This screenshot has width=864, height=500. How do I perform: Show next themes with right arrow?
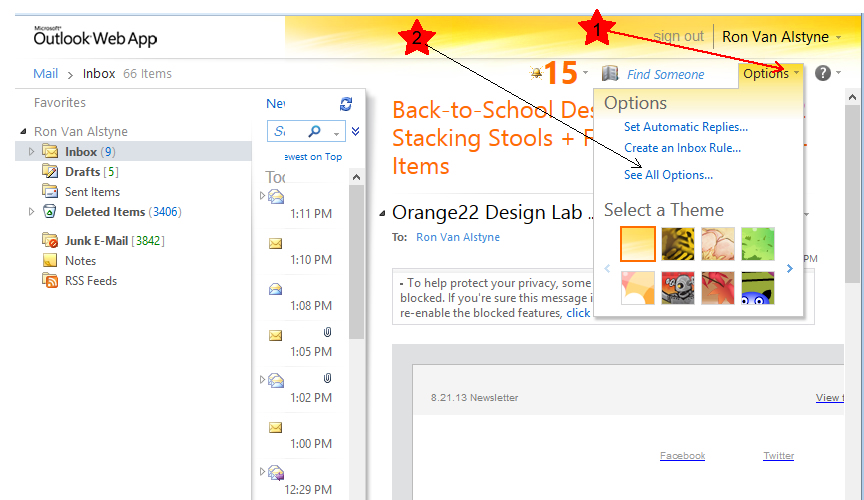[x=790, y=268]
